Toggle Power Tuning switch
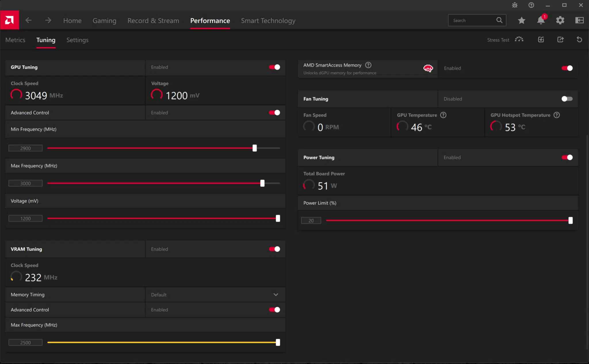 pos(567,157)
